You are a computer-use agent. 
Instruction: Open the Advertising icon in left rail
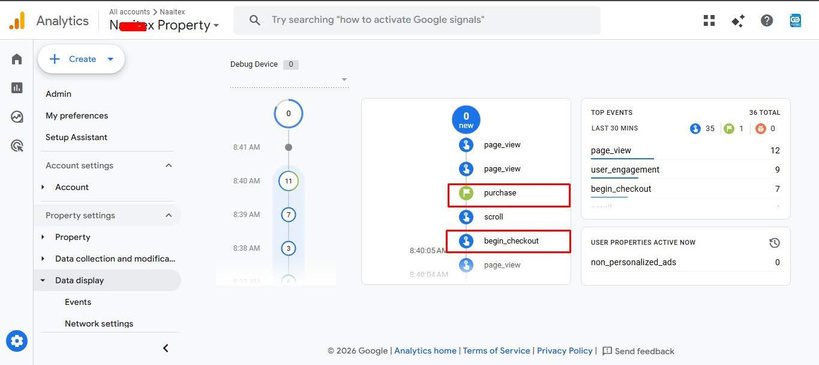17,146
